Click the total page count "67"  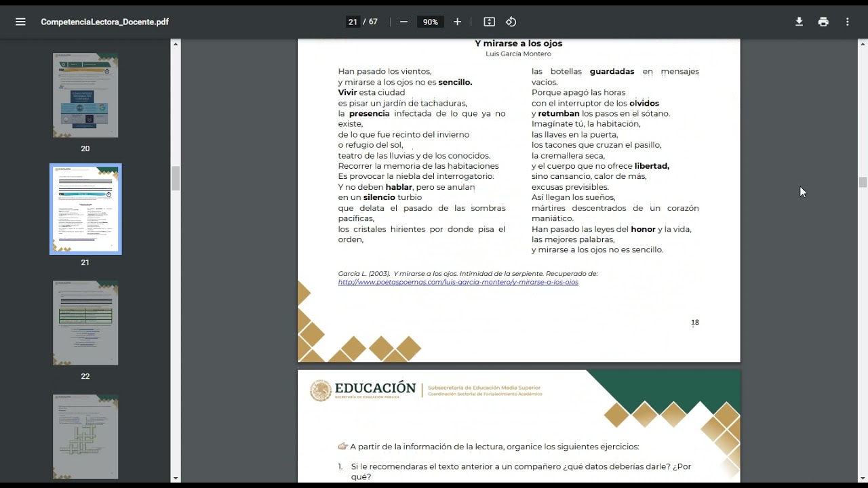pyautogui.click(x=373, y=22)
